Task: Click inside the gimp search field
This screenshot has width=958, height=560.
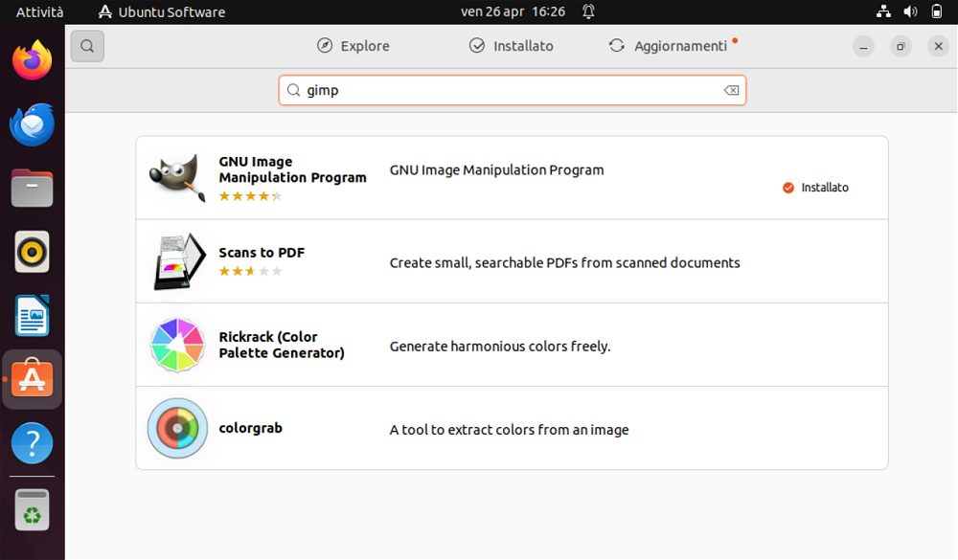Action: coord(512,90)
